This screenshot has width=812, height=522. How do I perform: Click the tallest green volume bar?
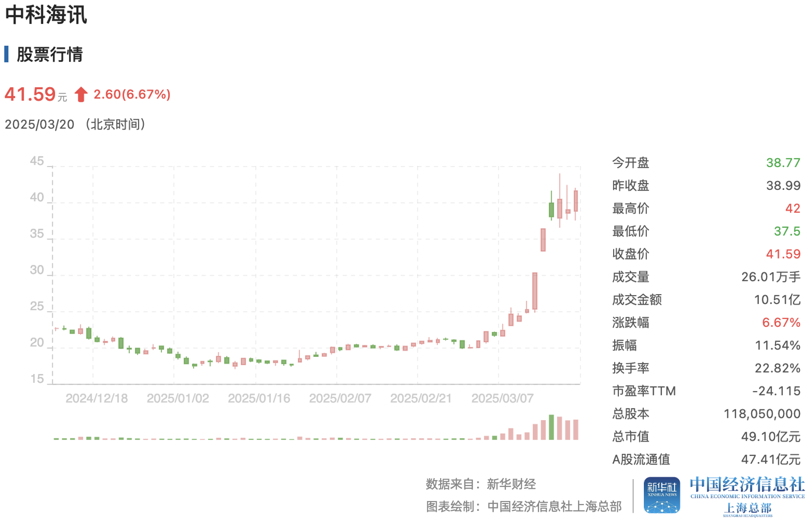(551, 427)
